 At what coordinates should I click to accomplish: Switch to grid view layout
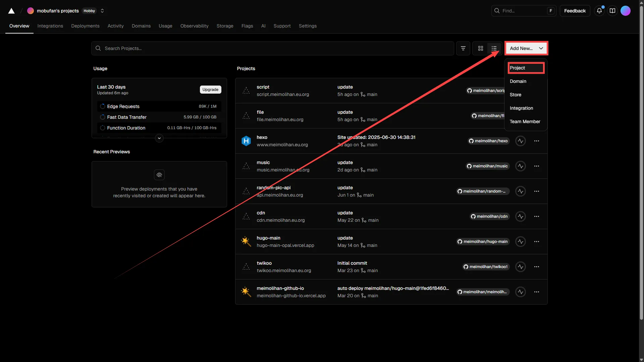(480, 48)
